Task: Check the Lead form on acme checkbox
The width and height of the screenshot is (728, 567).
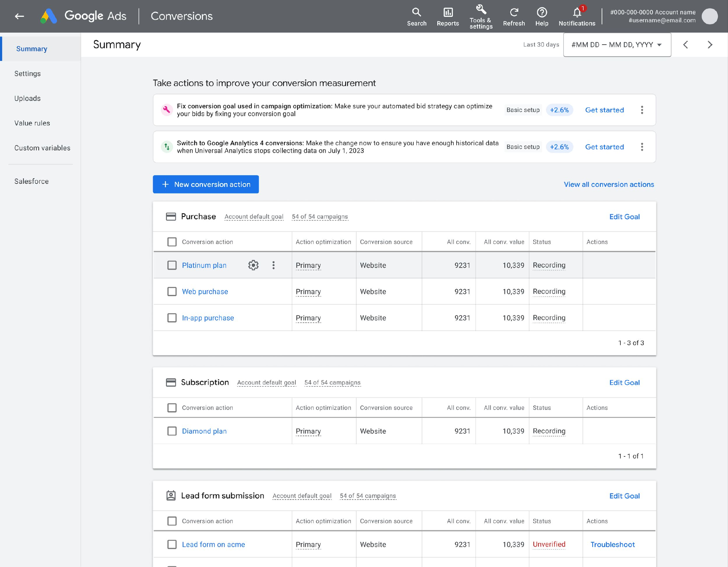Action: pos(172,544)
